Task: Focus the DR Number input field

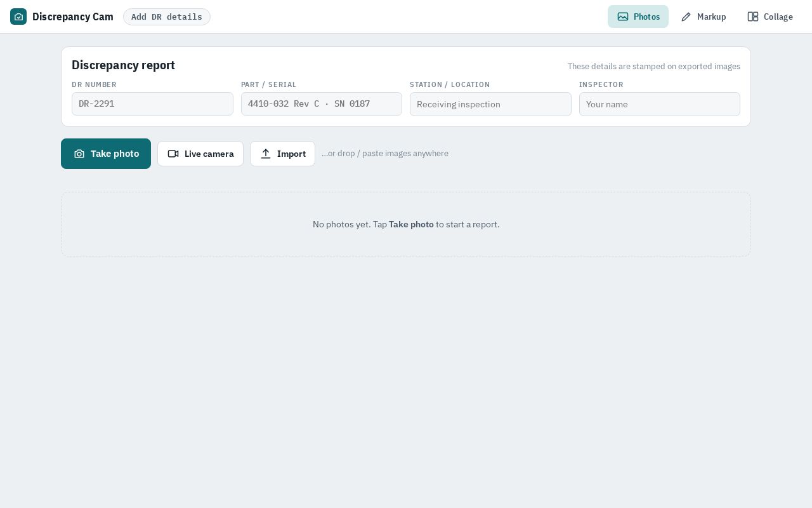Action: coord(152,104)
